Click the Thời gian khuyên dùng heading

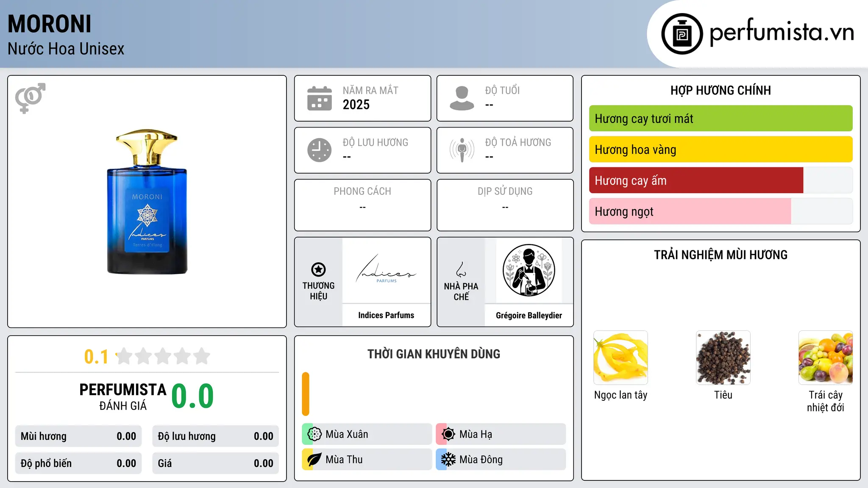[x=434, y=354]
